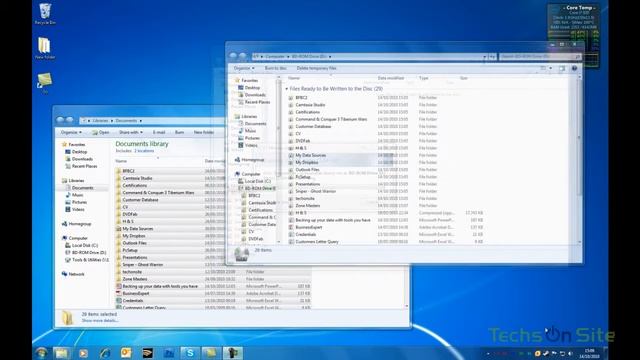Click Show more details link in Documents window
640x360 pixels.
point(100,320)
